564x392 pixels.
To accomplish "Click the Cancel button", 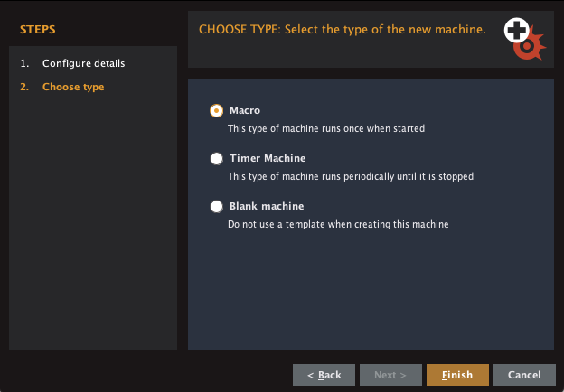I will (x=524, y=375).
